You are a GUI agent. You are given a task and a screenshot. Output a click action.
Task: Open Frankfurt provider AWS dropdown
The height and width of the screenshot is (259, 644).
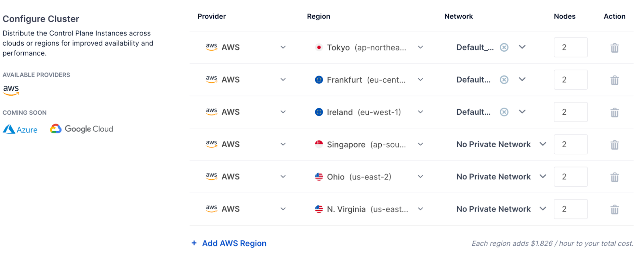pos(283,80)
